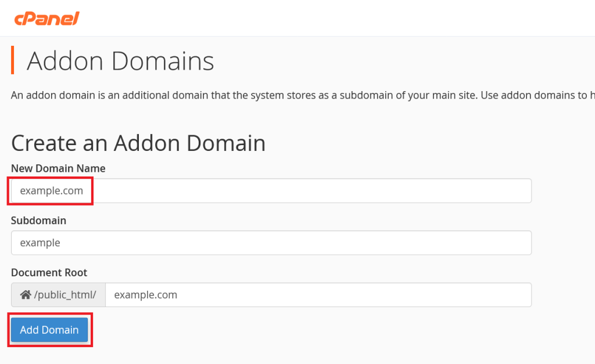
Task: Click the Create an Addon Domain heading
Action: pos(138,143)
